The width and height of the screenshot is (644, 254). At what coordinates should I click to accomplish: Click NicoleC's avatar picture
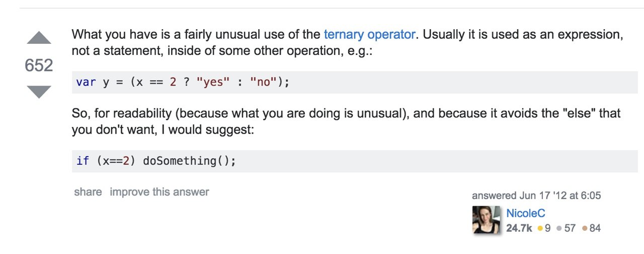point(486,220)
